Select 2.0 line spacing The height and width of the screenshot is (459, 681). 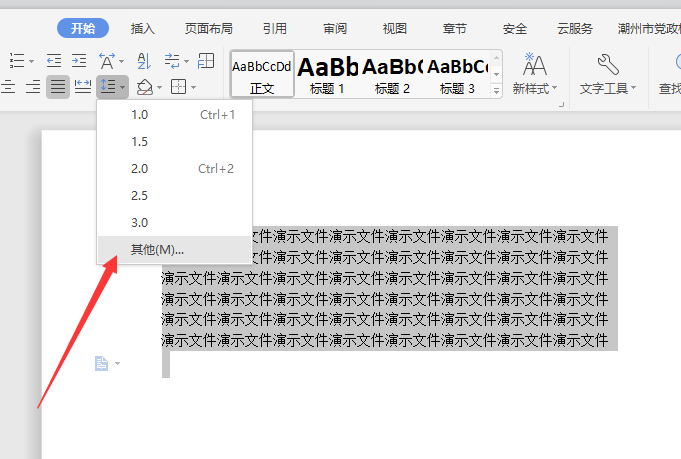175,168
